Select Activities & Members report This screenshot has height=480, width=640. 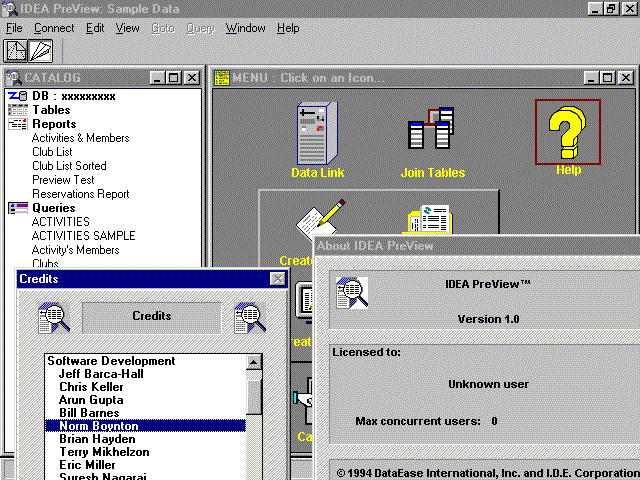[80, 138]
